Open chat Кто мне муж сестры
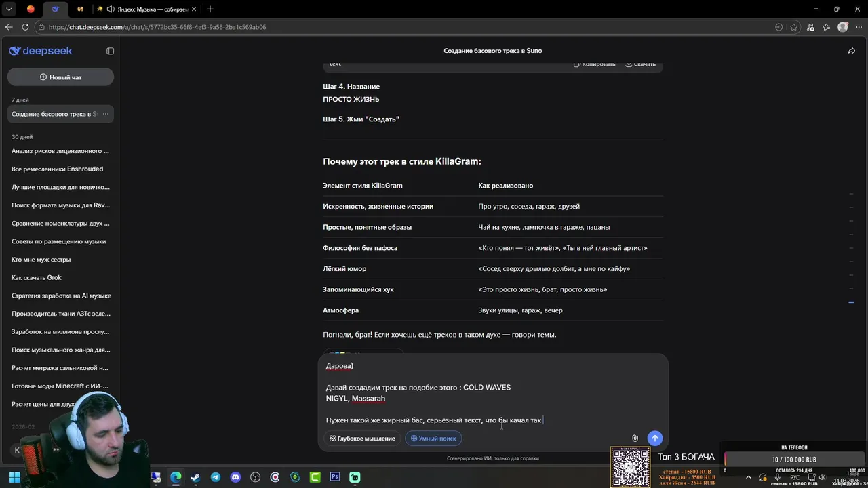 pyautogui.click(x=60, y=260)
